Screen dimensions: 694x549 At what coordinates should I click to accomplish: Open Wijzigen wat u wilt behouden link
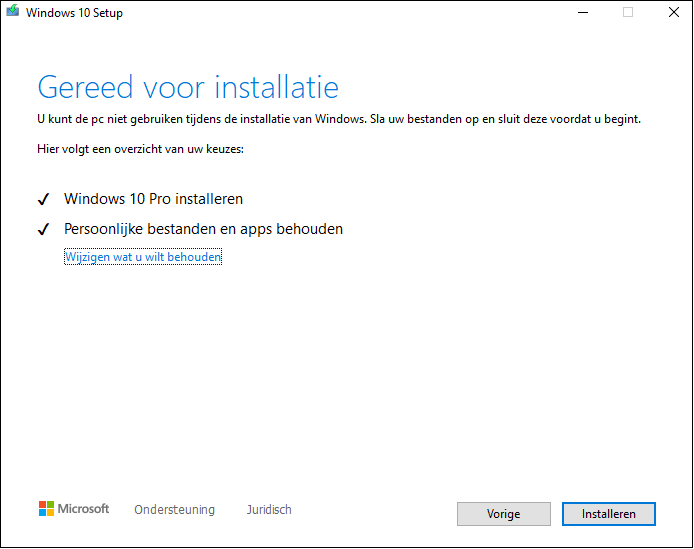143,257
